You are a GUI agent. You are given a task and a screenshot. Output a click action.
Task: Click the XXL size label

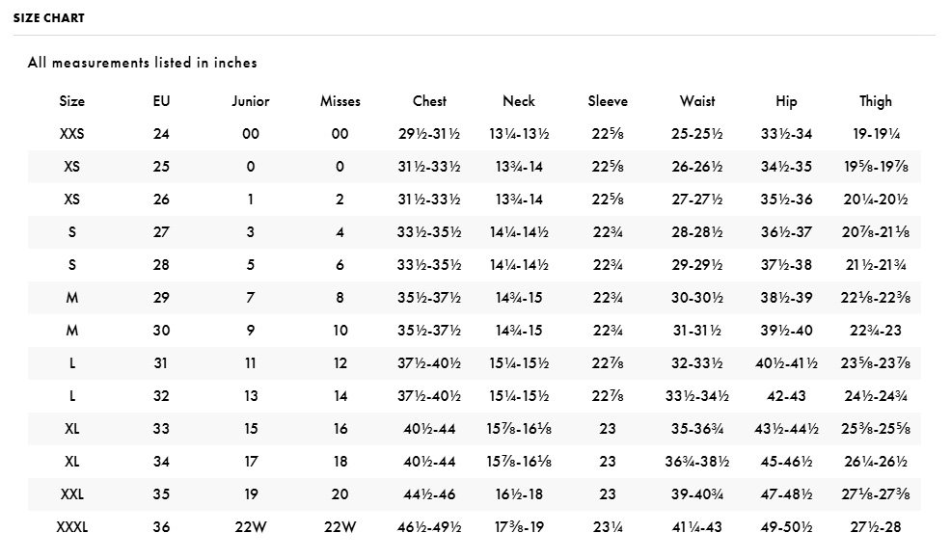click(x=71, y=494)
